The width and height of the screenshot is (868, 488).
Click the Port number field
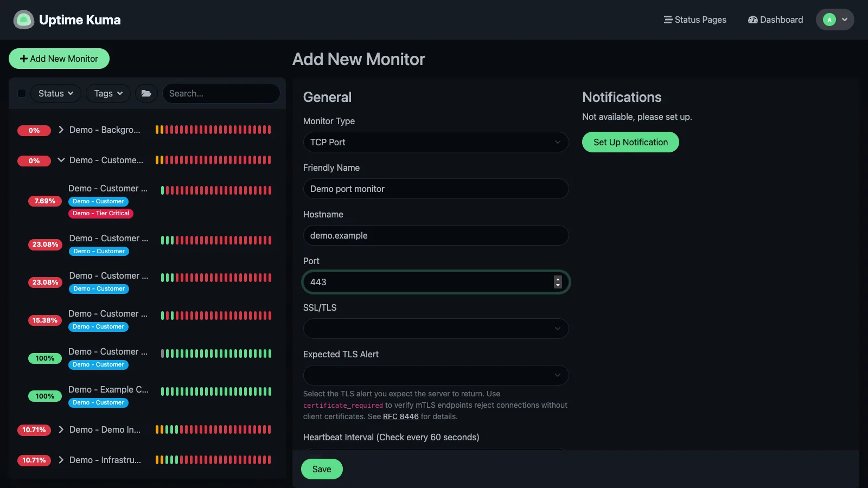click(436, 282)
